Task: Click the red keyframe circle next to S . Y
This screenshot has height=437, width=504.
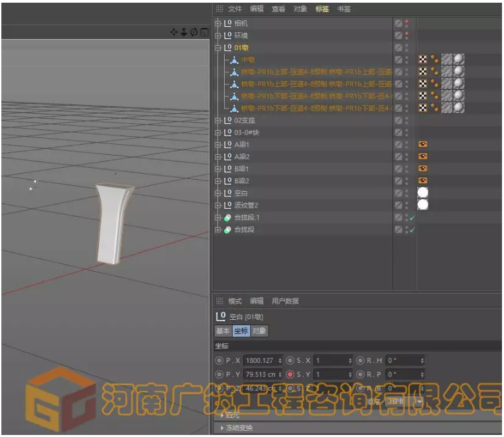Action: [290, 374]
